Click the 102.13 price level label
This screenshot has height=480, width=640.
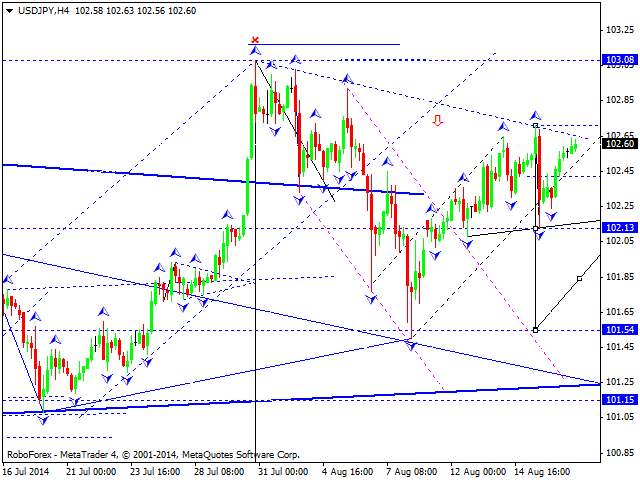620,228
